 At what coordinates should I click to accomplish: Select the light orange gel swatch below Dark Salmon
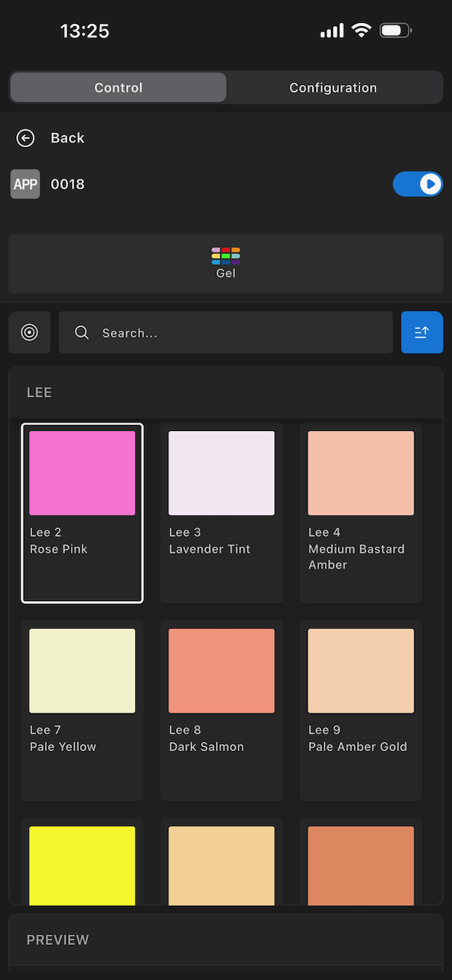click(222, 865)
